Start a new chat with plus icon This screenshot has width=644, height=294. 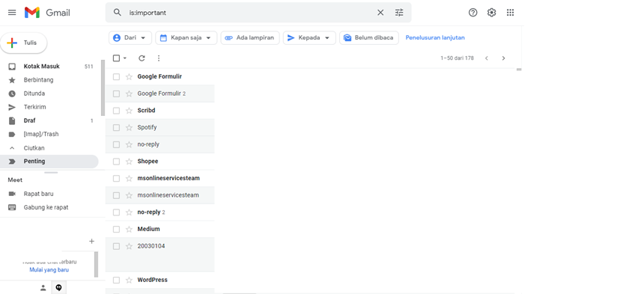point(91,241)
